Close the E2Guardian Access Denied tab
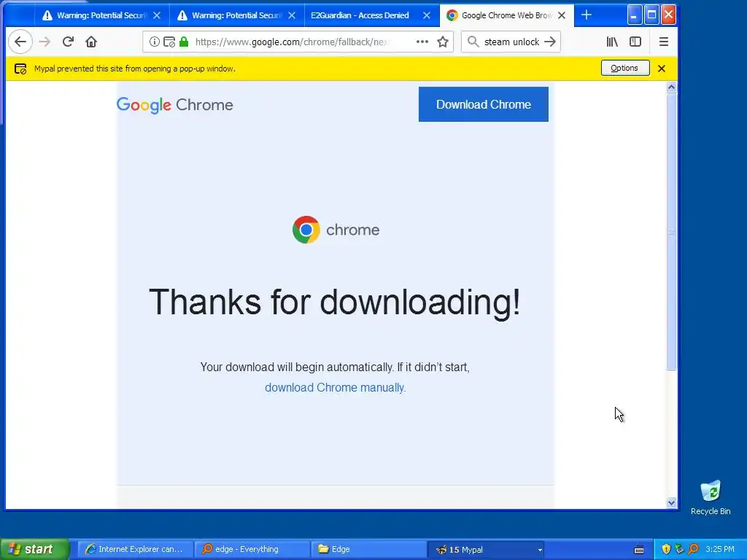The image size is (747, 560). click(427, 15)
